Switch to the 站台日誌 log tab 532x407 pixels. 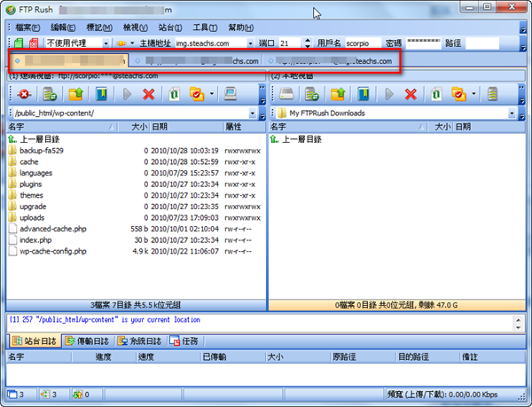[35, 340]
